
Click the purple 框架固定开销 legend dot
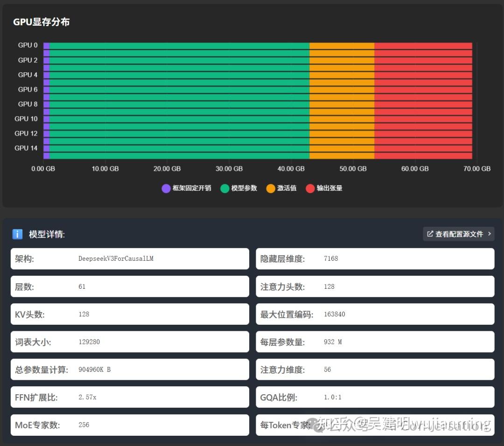(166, 188)
